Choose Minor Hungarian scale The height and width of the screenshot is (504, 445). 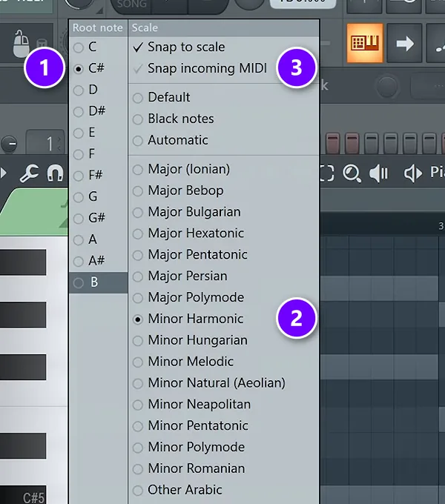(x=223, y=340)
